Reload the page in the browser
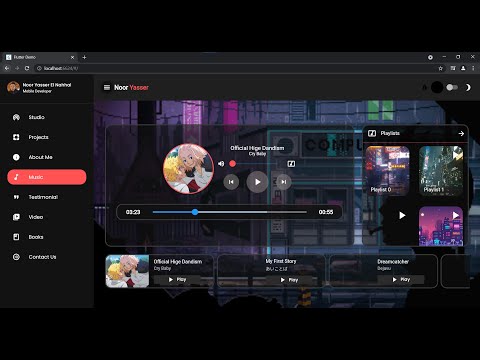Image resolution: width=480 pixels, height=360 pixels. point(27,68)
